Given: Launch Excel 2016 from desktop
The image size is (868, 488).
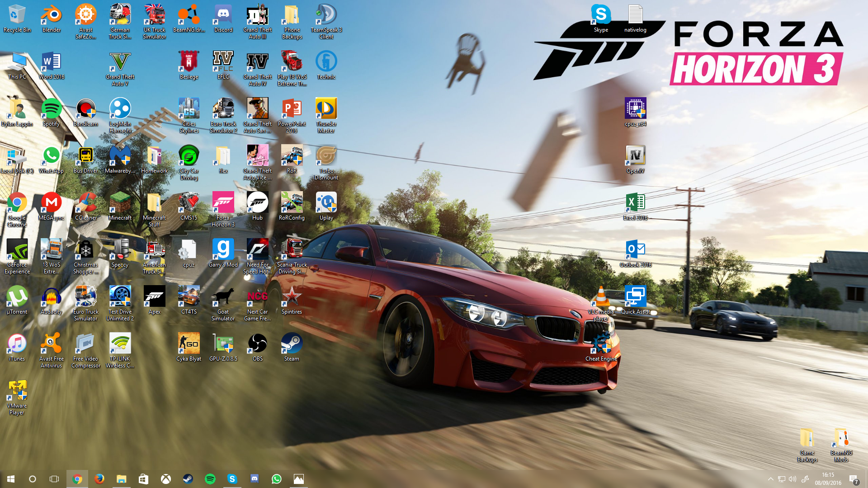Looking at the screenshot, I should [636, 207].
